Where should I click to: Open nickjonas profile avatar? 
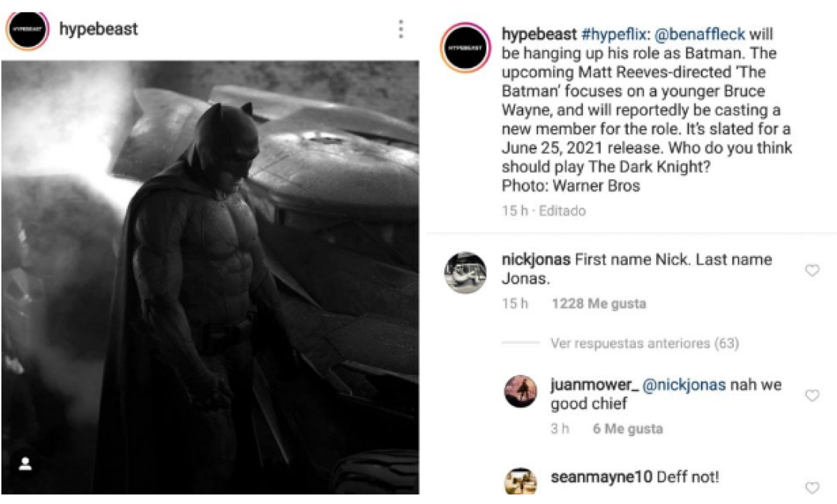(464, 270)
